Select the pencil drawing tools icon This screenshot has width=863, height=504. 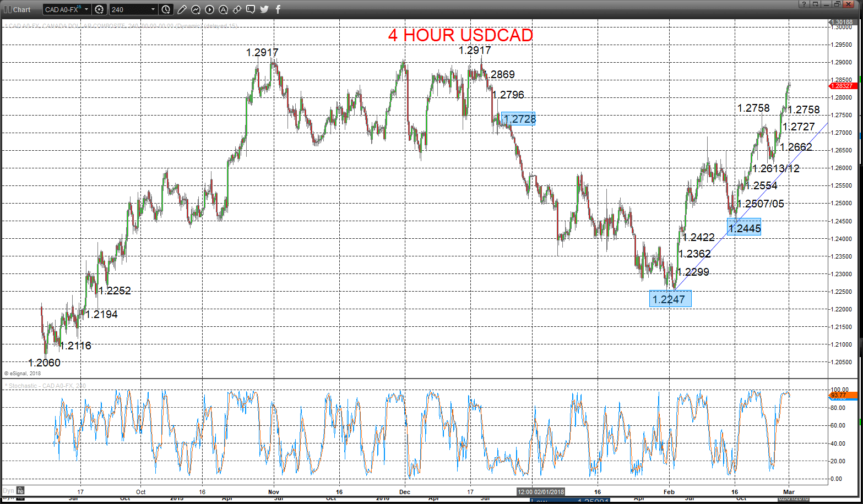point(182,9)
